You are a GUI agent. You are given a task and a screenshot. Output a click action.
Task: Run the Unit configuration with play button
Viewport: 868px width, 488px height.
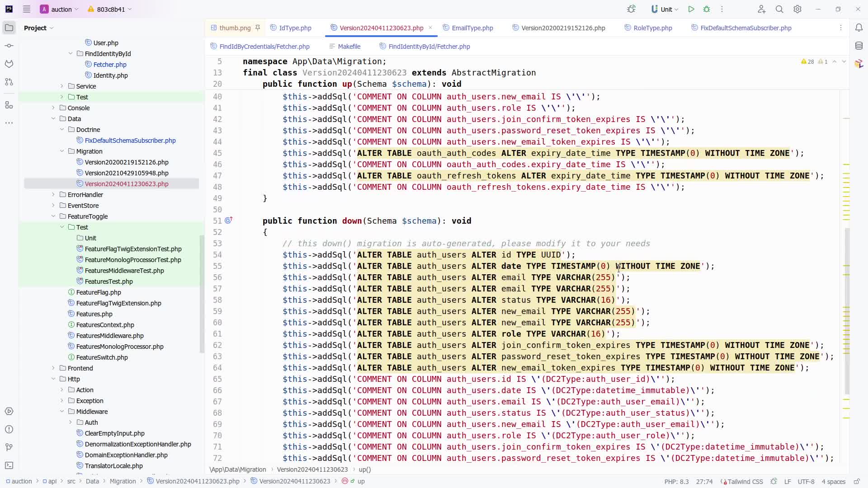coord(691,9)
